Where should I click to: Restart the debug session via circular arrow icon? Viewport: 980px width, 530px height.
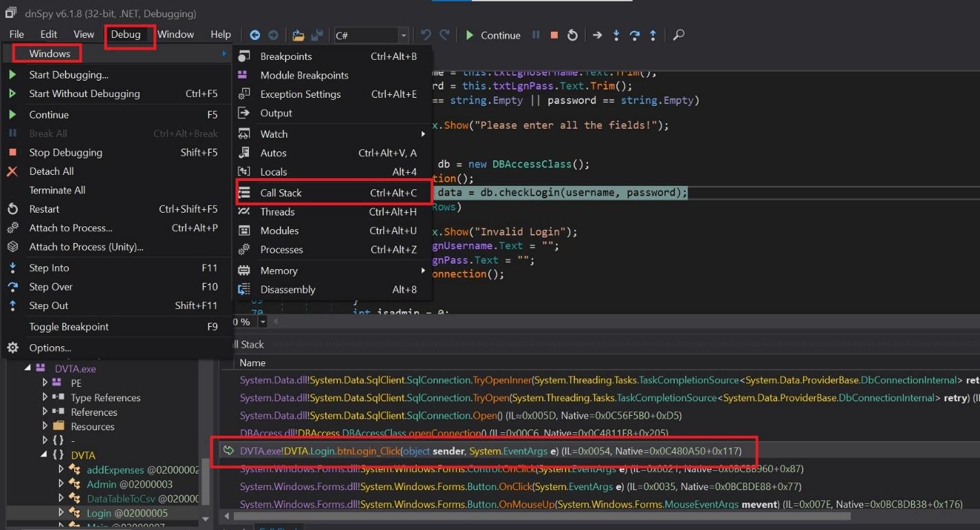(x=571, y=34)
